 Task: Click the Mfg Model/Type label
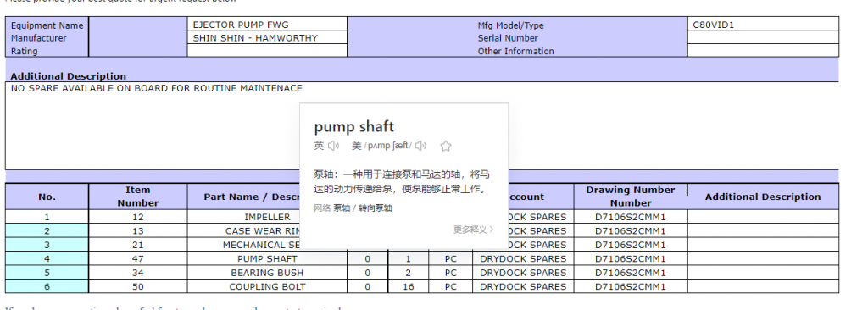coord(510,25)
